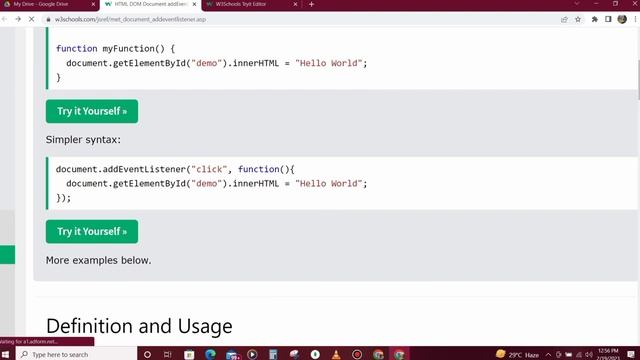The width and height of the screenshot is (640, 360).
Task: Open the volume control in system tray
Action: point(589,355)
